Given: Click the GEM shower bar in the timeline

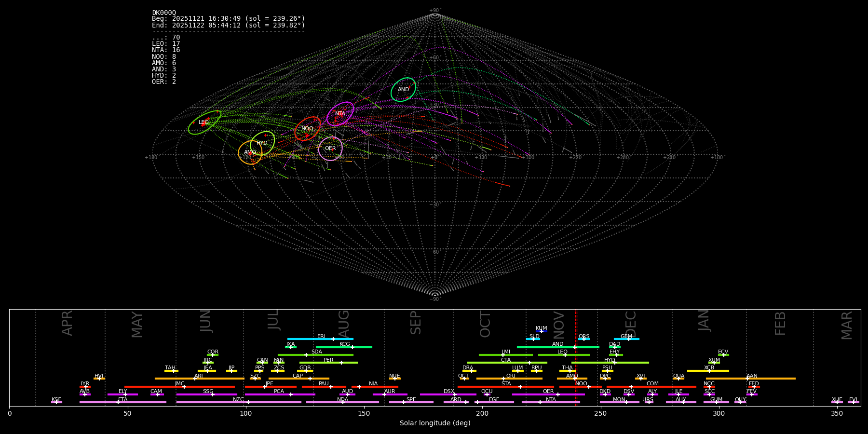Looking at the screenshot, I should pyautogui.click(x=626, y=339).
